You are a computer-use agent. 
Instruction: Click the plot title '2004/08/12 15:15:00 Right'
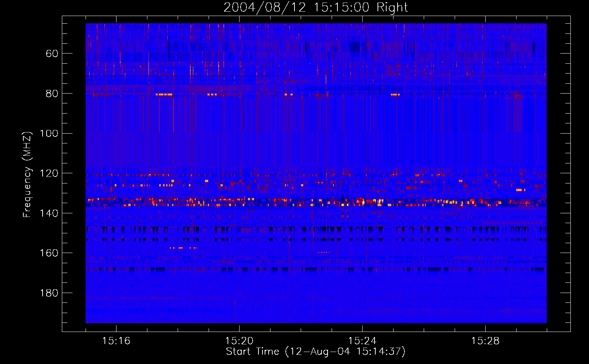(316, 7)
